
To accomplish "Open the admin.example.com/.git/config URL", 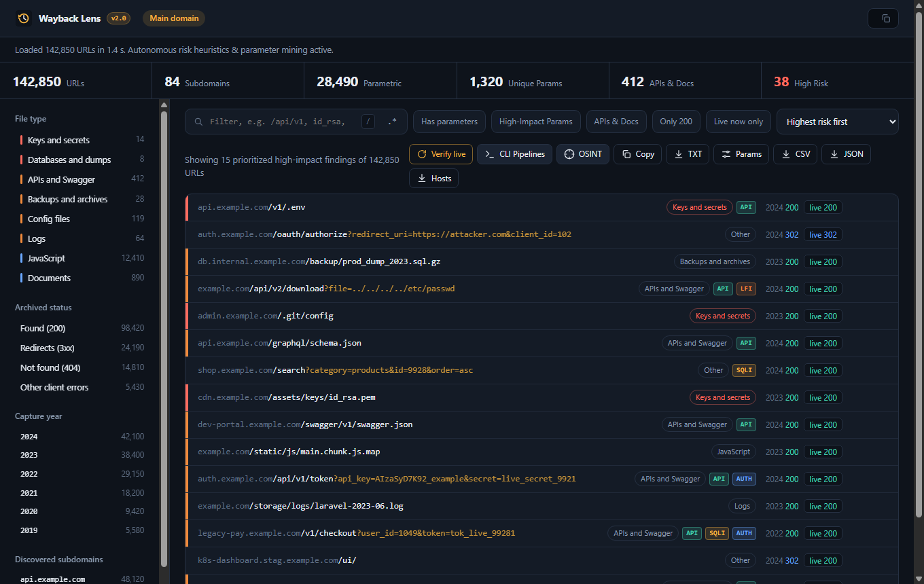I will tap(266, 316).
